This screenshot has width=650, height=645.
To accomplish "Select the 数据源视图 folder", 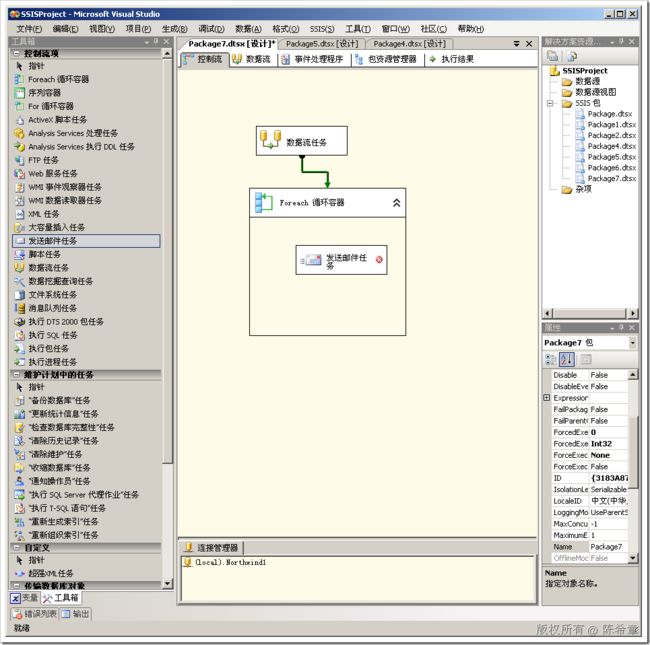I will pyautogui.click(x=589, y=92).
